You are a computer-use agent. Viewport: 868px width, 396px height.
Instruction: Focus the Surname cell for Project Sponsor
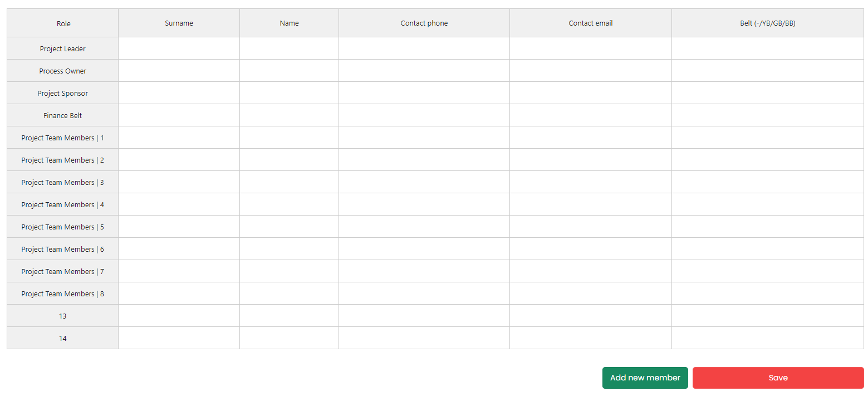pos(179,93)
